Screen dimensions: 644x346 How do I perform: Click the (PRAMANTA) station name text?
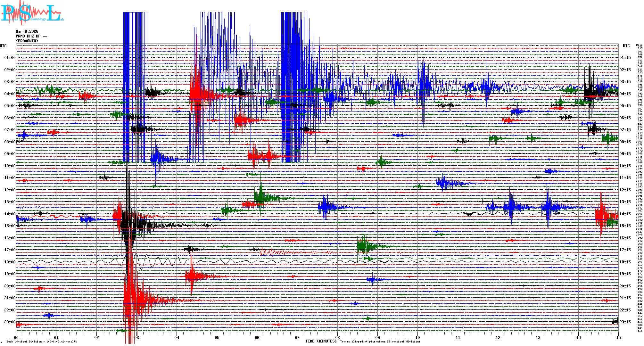pyautogui.click(x=27, y=41)
